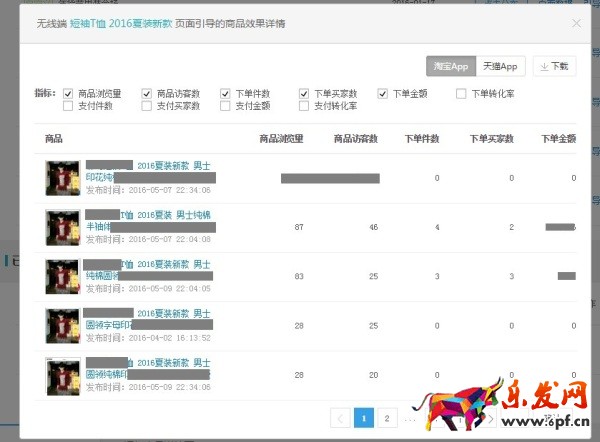Select page 1 in pagination
Screen dimensions: 600x442
click(x=364, y=418)
